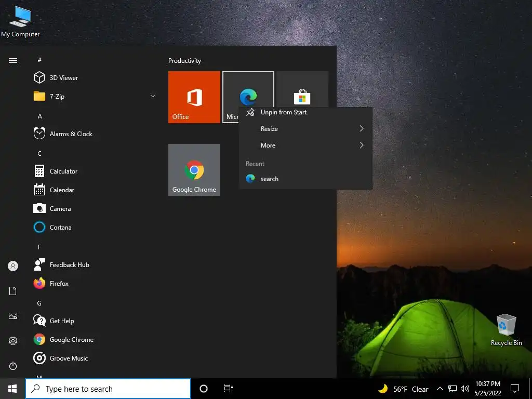Viewport: 532px width, 399px height.
Task: Click the 'F' letter header
Action: [39, 247]
